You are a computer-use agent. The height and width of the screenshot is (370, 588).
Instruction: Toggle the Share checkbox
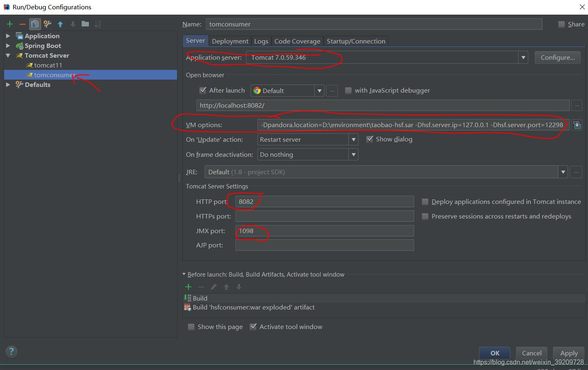tap(562, 24)
